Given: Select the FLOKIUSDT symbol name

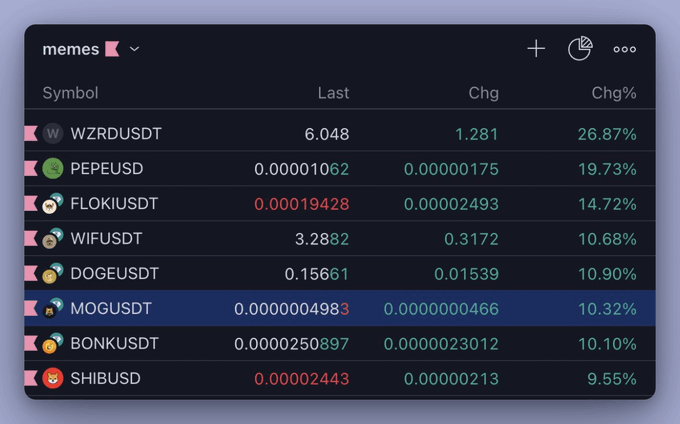Looking at the screenshot, I should pyautogui.click(x=114, y=203).
